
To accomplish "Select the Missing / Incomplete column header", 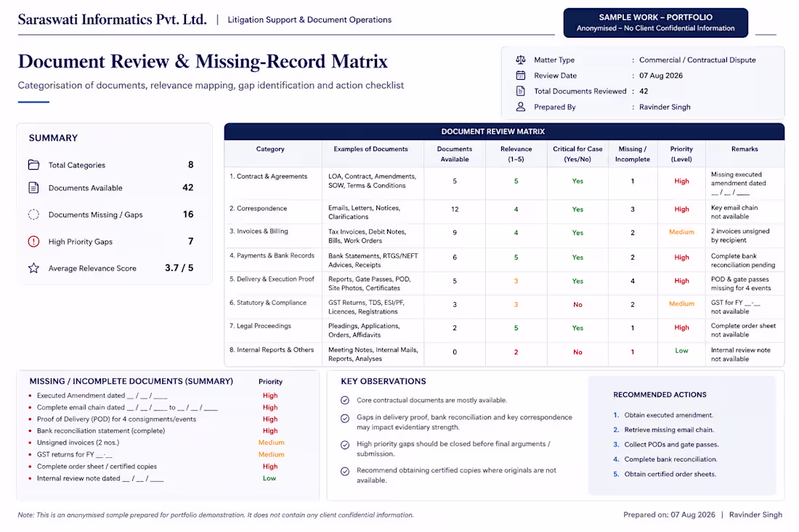I will 633,154.
